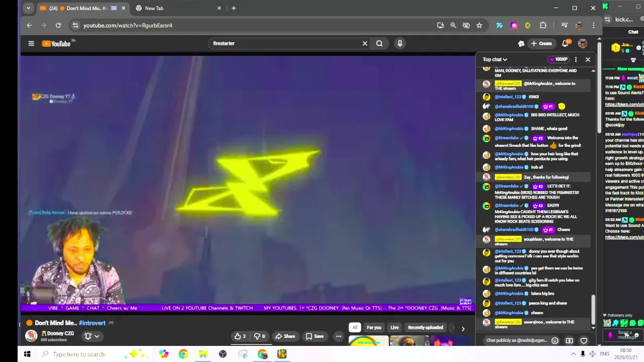
Task: Open the Dooney CZG channel avatar
Action: pyautogui.click(x=31, y=336)
